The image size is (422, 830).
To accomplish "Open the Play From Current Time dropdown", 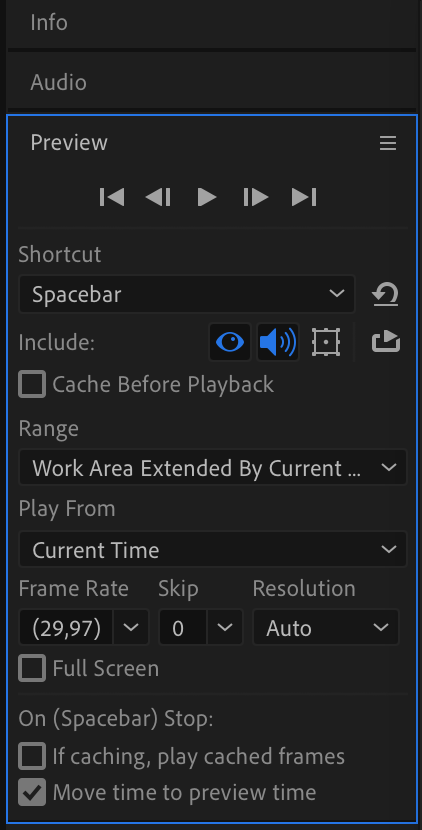I will 213,550.
